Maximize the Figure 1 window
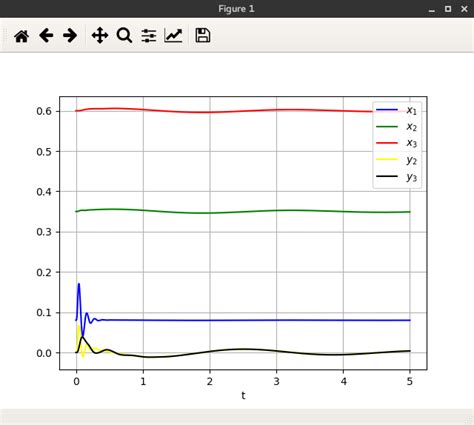The width and height of the screenshot is (474, 425). click(448, 9)
